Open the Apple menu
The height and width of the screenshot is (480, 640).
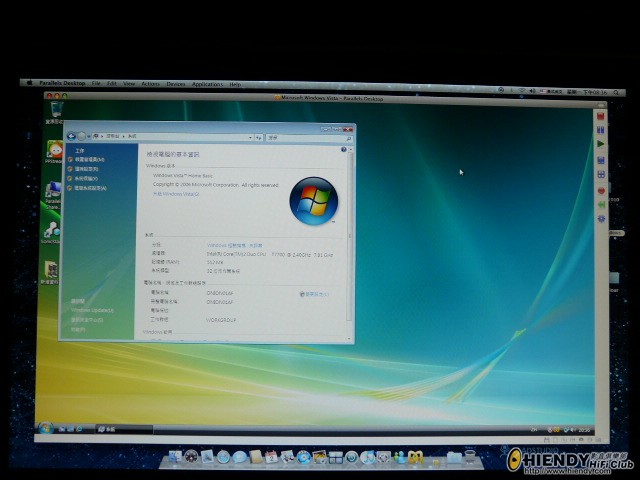tap(29, 82)
